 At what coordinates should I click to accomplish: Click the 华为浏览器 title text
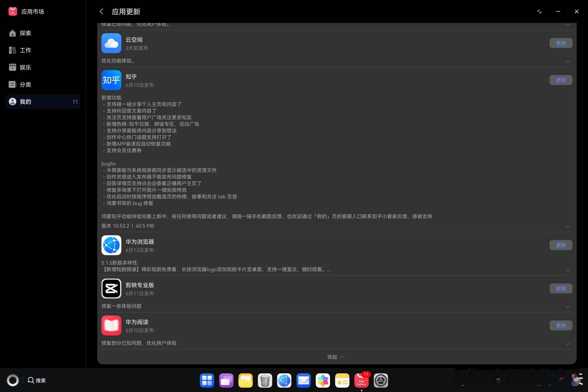click(140, 241)
